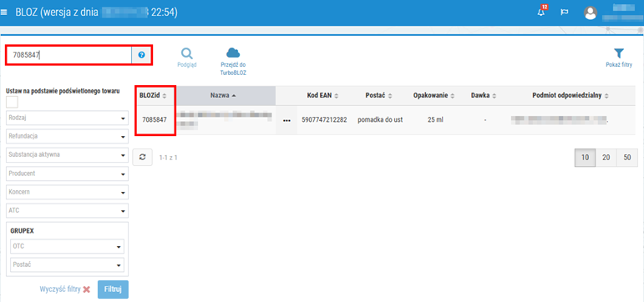This screenshot has height=302, width=644.
Task: Open the user profile avatar
Action: point(591,13)
